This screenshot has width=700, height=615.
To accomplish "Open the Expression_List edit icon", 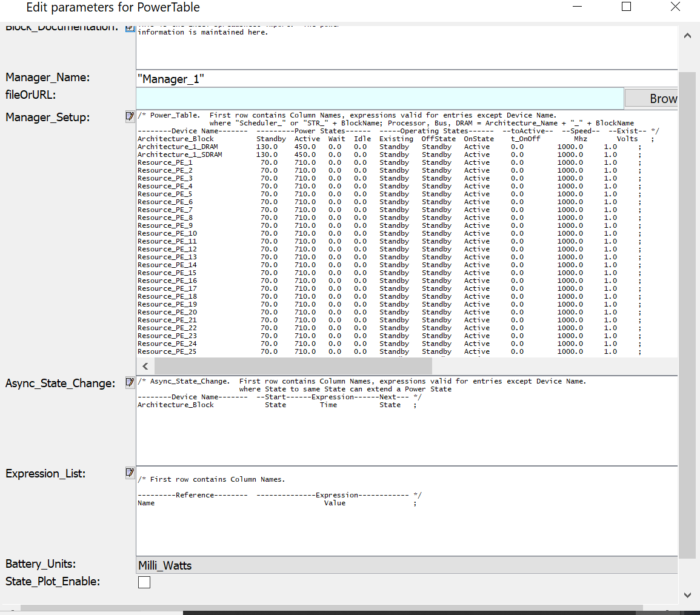I will tap(130, 473).
